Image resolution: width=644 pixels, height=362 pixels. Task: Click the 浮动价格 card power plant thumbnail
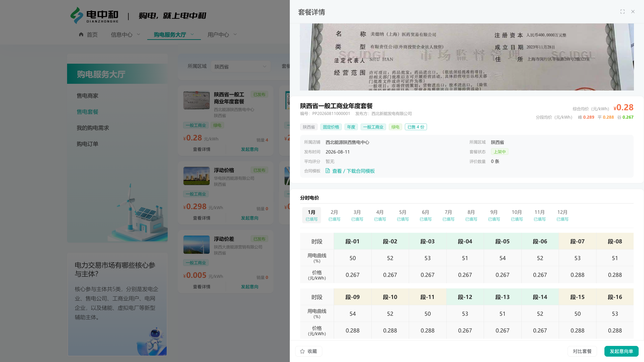click(197, 176)
